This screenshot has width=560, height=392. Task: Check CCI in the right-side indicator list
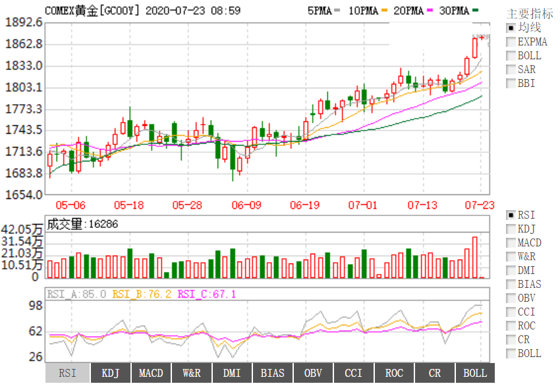tap(511, 312)
